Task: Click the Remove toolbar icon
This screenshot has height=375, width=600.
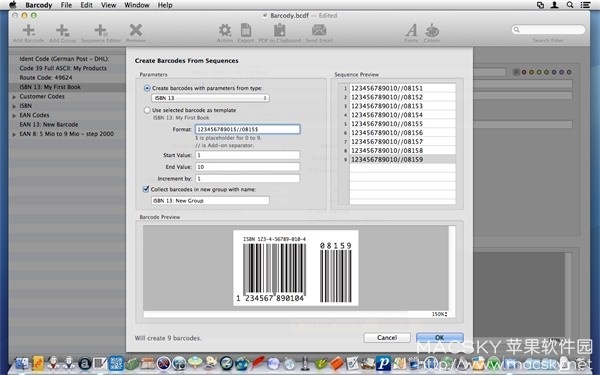Action: point(135,30)
